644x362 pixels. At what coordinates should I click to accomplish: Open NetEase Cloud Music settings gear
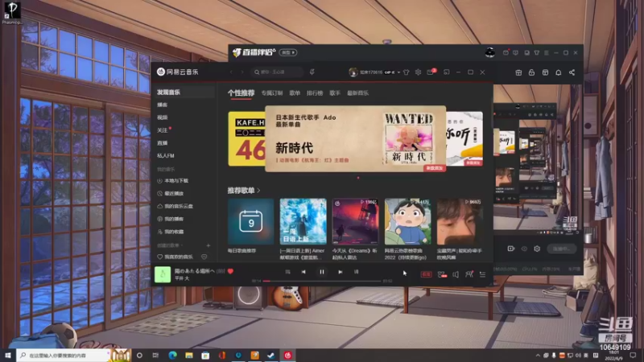[x=418, y=72]
